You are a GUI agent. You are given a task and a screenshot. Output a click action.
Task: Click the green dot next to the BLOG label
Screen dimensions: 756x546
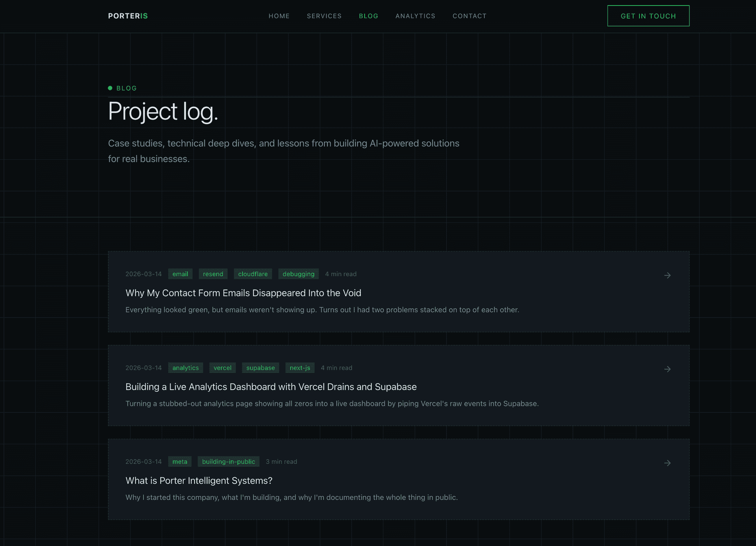tap(110, 88)
